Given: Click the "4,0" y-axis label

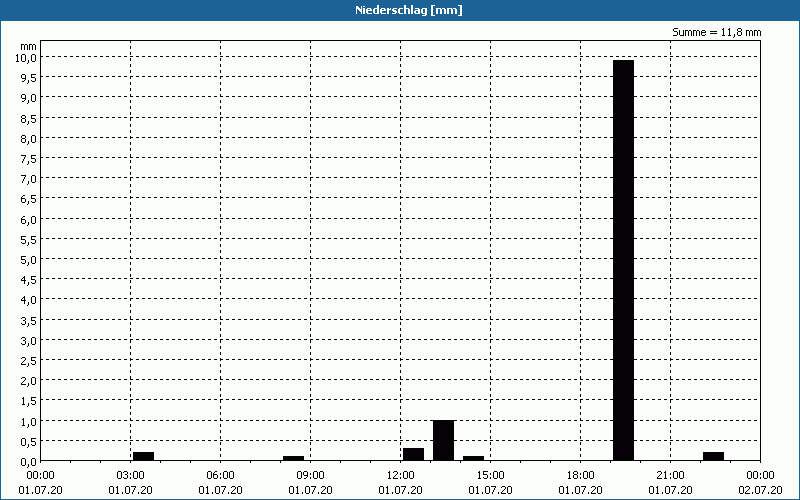Looking at the screenshot, I should click(x=28, y=299).
